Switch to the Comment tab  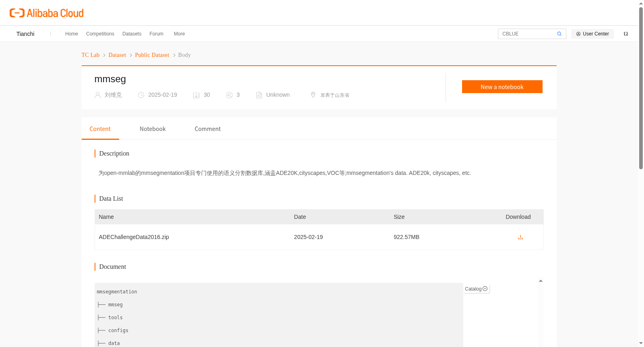[x=208, y=129]
